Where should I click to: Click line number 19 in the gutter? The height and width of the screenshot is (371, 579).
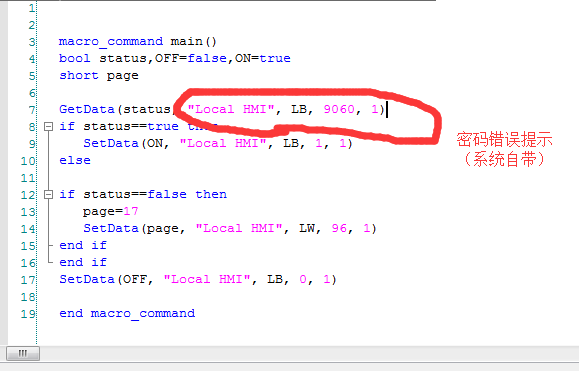[x=28, y=314]
